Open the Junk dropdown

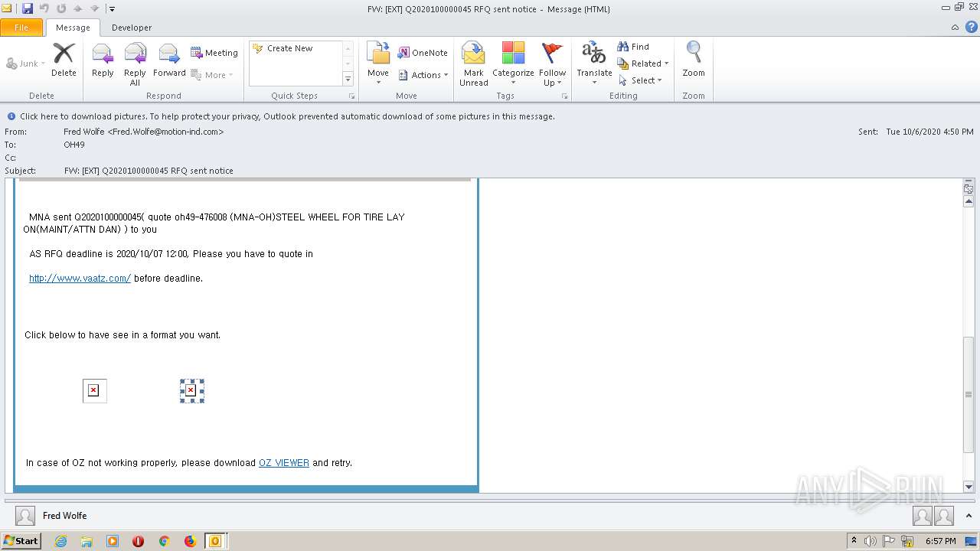26,64
